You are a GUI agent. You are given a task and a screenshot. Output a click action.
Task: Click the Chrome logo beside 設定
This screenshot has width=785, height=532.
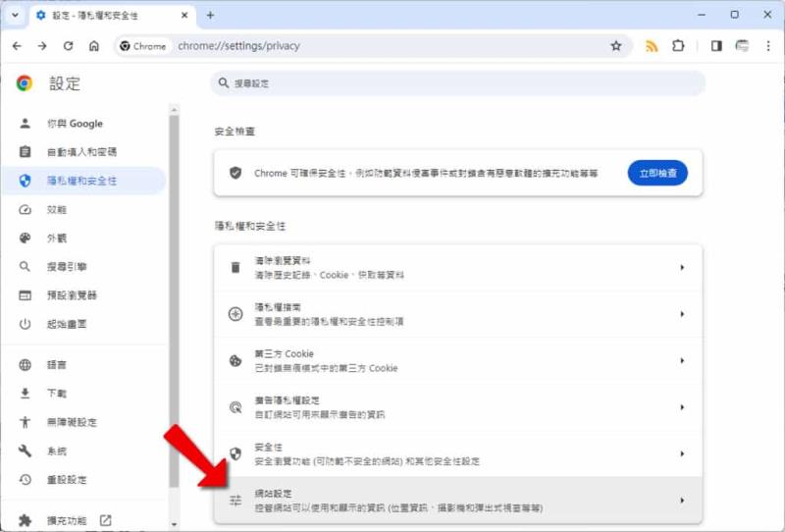[25, 83]
